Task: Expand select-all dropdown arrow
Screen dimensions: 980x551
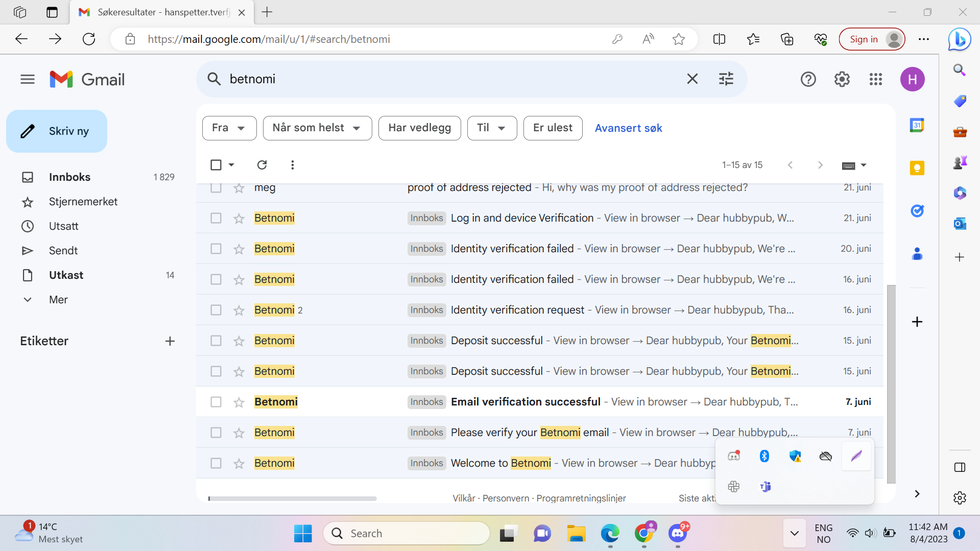Action: pyautogui.click(x=231, y=165)
